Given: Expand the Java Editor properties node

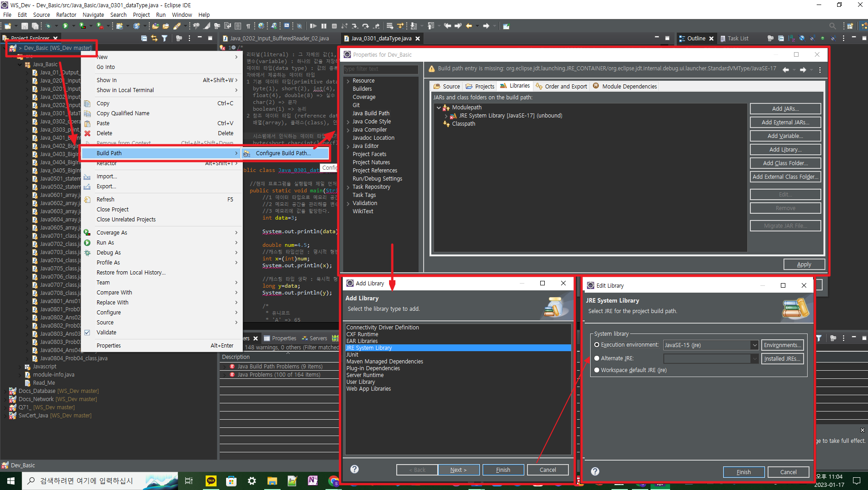Looking at the screenshot, I should tap(348, 146).
